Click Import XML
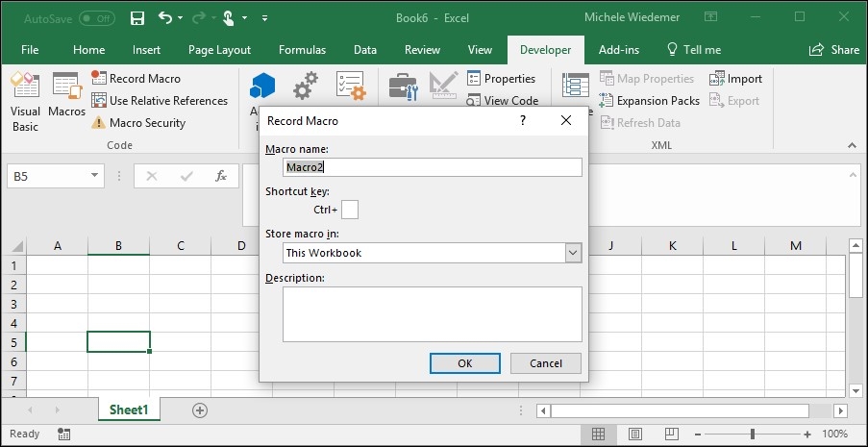Image resolution: width=868 pixels, height=447 pixels. click(x=735, y=79)
